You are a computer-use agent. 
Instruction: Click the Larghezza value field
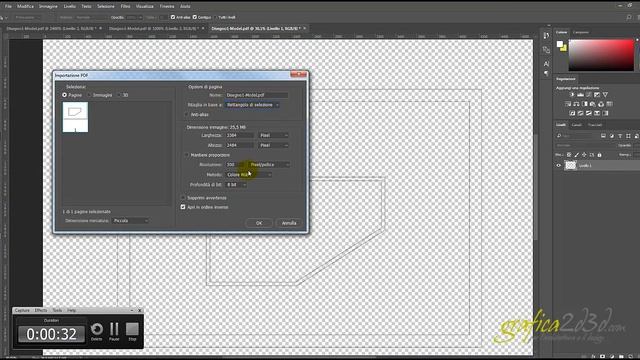coord(240,135)
